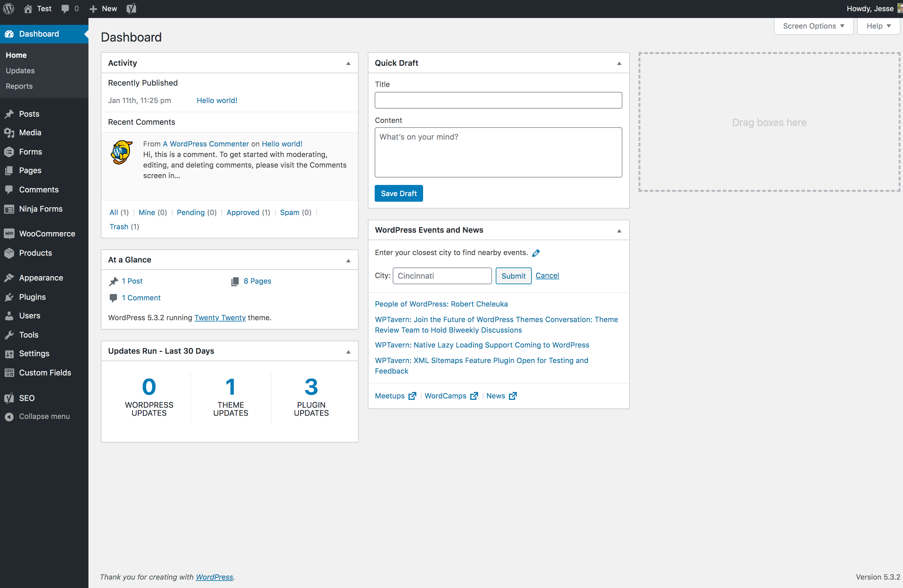Open Media via its sidebar icon
Screen dimensions: 903x588
coord(10,132)
